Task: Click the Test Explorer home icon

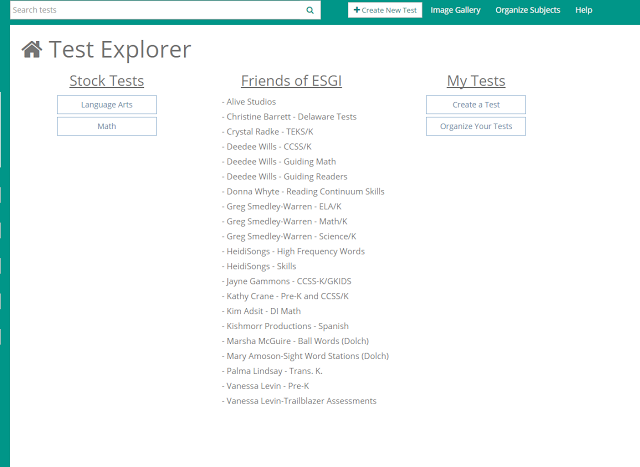Action: coord(32,50)
